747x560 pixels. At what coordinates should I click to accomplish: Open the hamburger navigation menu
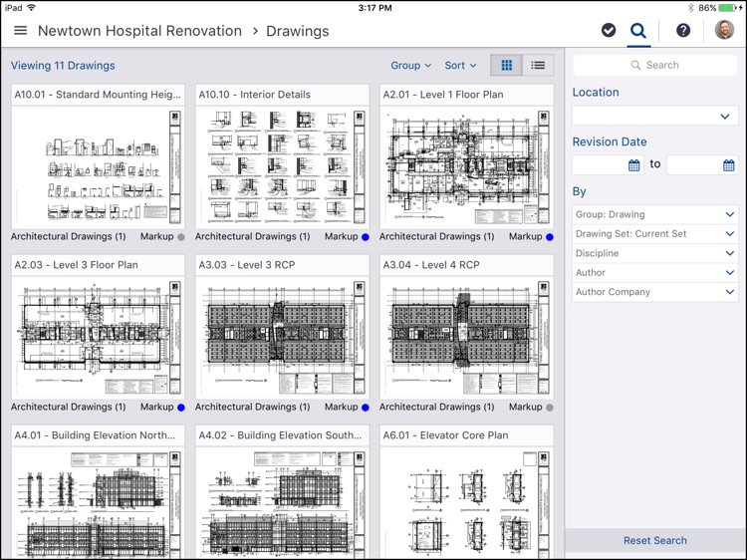[x=20, y=31]
